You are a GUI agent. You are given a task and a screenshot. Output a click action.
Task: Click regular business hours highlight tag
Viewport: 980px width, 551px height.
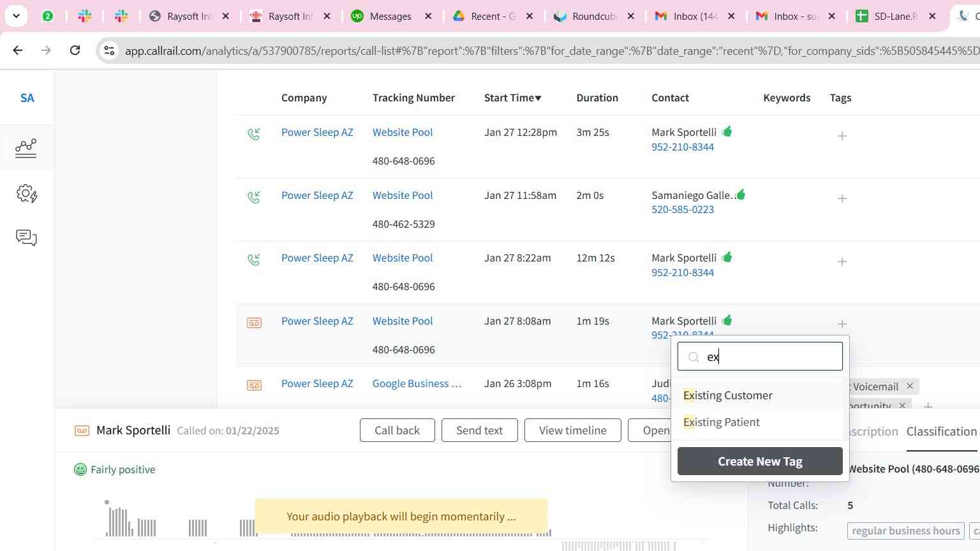point(905,531)
